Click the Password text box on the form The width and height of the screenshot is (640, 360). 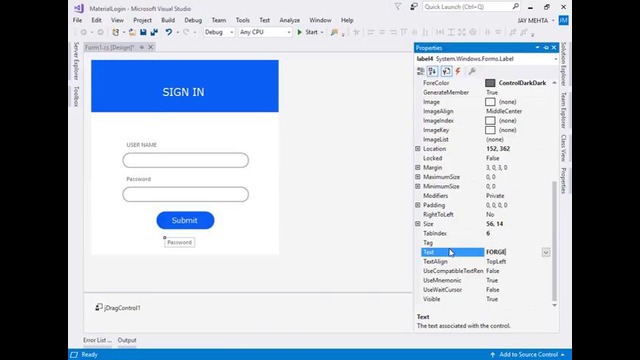(185, 194)
